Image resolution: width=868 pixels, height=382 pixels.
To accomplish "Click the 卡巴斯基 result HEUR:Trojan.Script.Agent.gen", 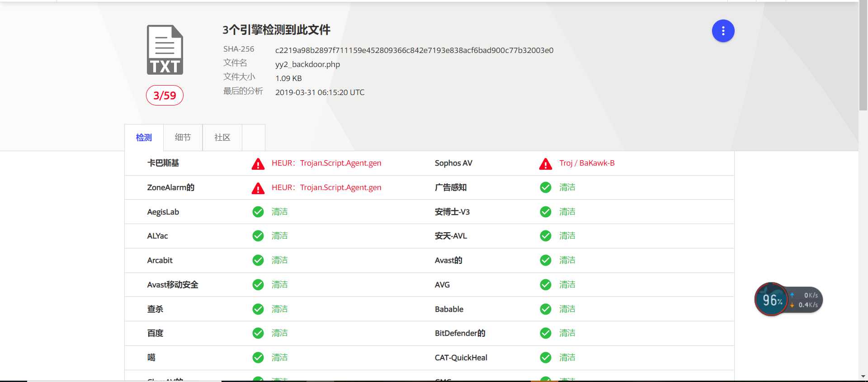I will pos(326,163).
